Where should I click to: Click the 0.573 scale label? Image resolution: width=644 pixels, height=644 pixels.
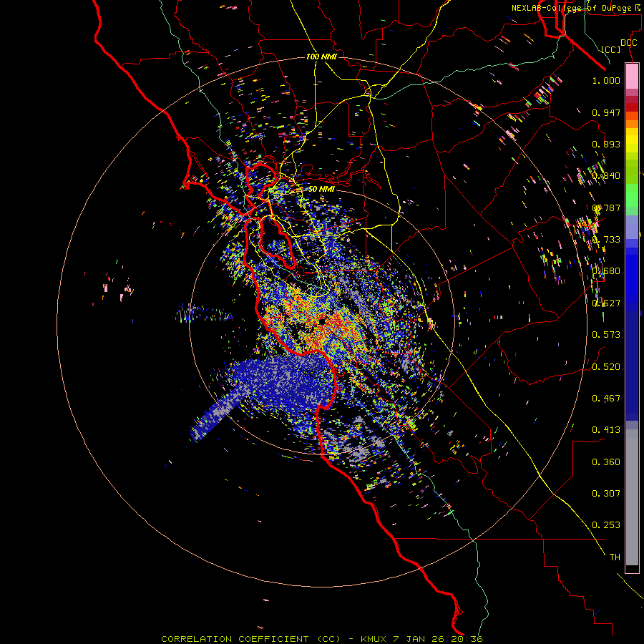click(x=606, y=334)
